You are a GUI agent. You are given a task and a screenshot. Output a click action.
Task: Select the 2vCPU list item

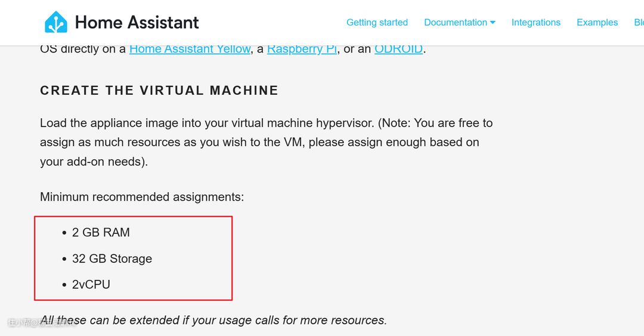tap(91, 285)
